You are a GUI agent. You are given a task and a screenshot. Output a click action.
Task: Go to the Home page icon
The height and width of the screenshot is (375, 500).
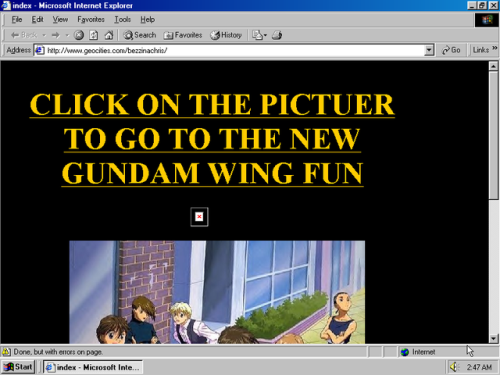(109, 35)
